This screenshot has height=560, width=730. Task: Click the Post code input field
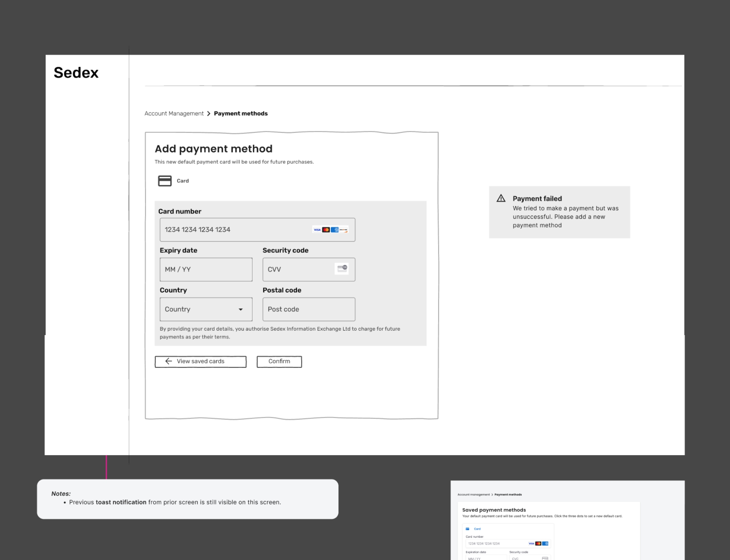click(x=309, y=309)
